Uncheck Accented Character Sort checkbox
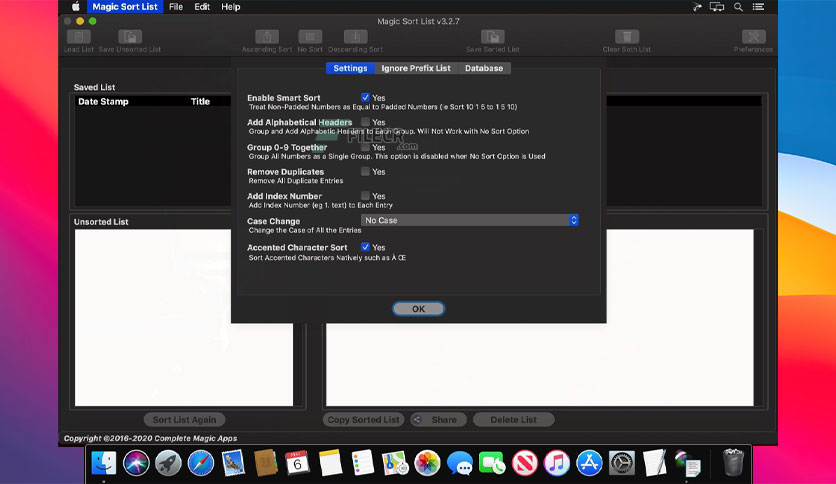The height and width of the screenshot is (484, 836). point(365,247)
